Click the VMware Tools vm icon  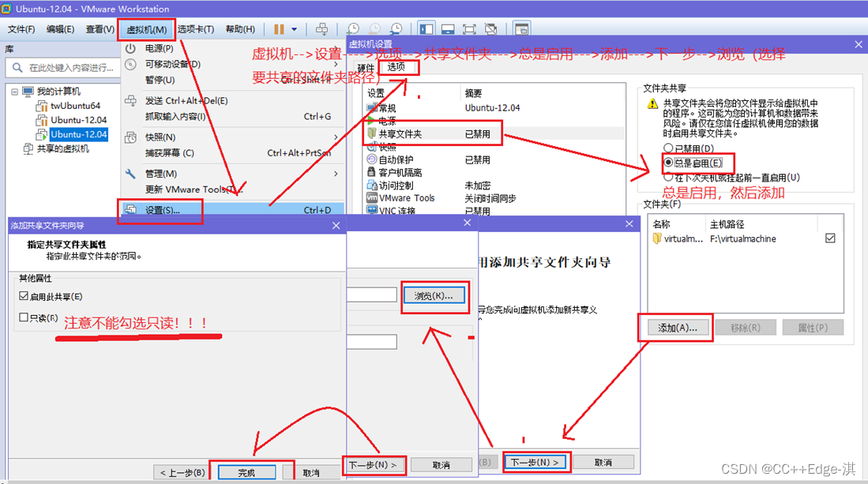pos(372,197)
